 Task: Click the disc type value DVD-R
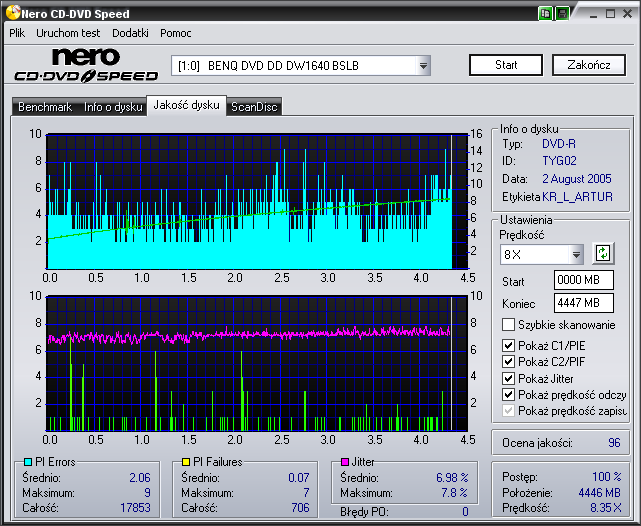[559, 144]
